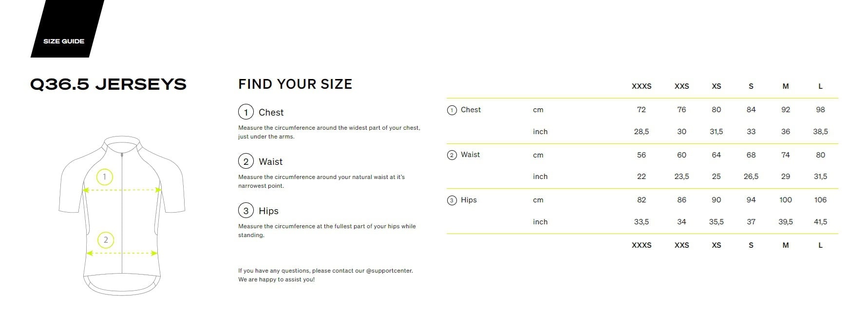Click the FIND YOUR SIZE heading

[x=295, y=84]
